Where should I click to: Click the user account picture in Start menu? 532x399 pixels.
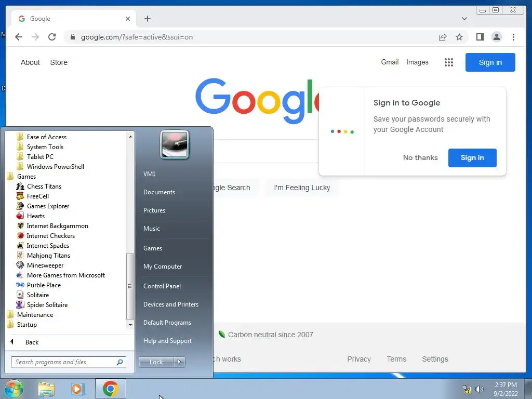[175, 144]
